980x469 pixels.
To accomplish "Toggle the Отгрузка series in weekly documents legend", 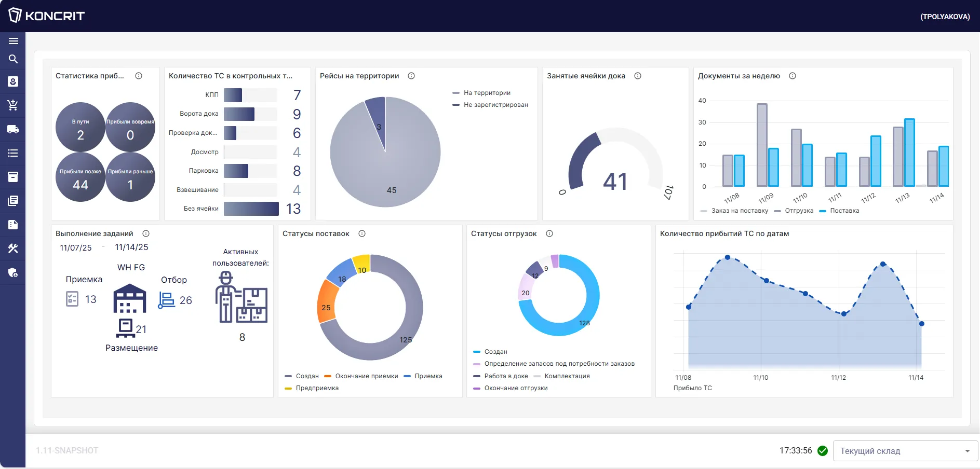I will pos(794,211).
